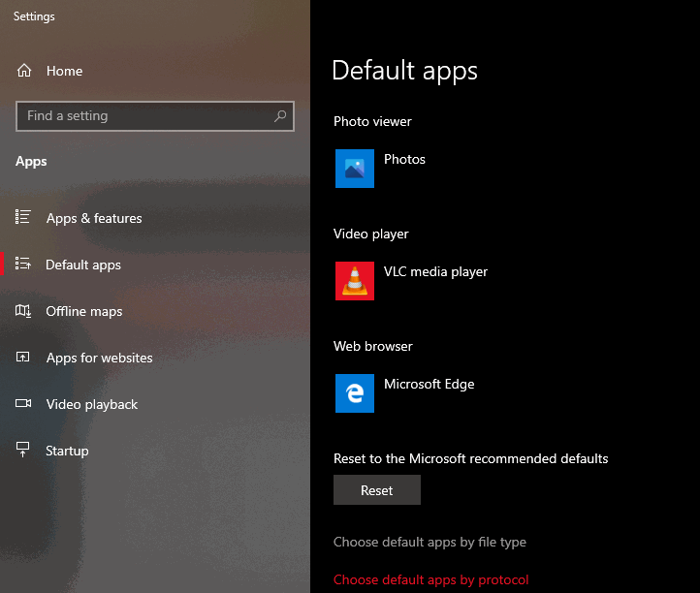The height and width of the screenshot is (593, 700).
Task: Click the Apps & features list icon
Action: [x=22, y=217]
